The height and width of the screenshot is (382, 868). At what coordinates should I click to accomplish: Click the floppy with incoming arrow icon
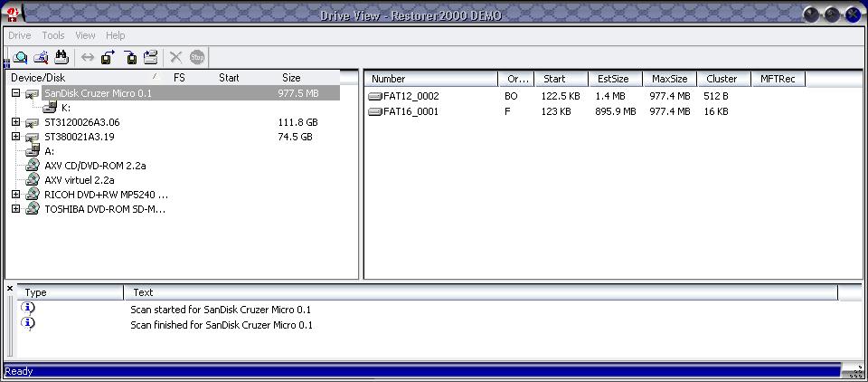130,56
